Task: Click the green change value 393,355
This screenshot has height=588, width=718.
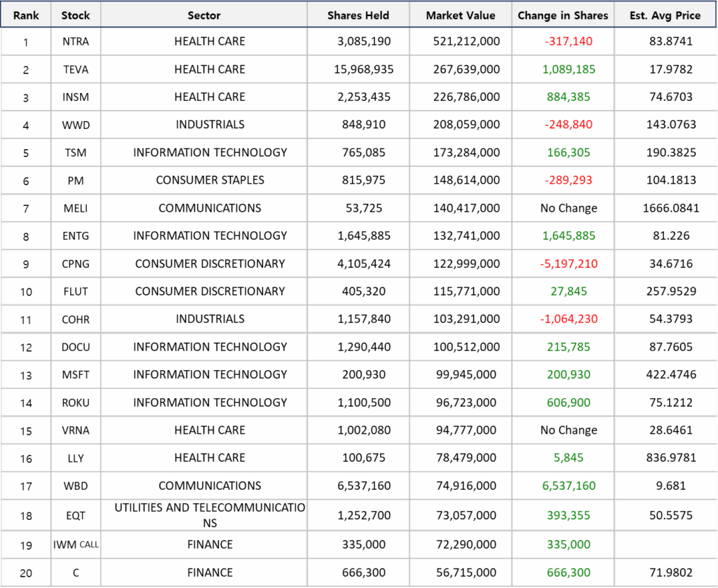Action: 568,515
